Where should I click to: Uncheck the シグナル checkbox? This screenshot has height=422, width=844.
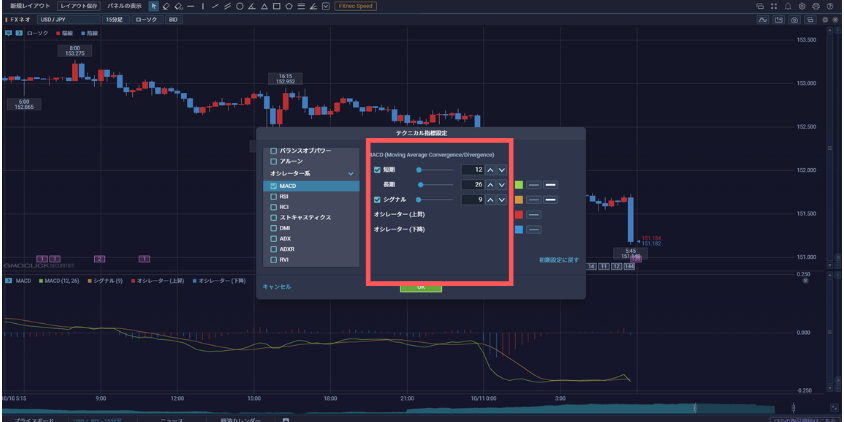(377, 199)
